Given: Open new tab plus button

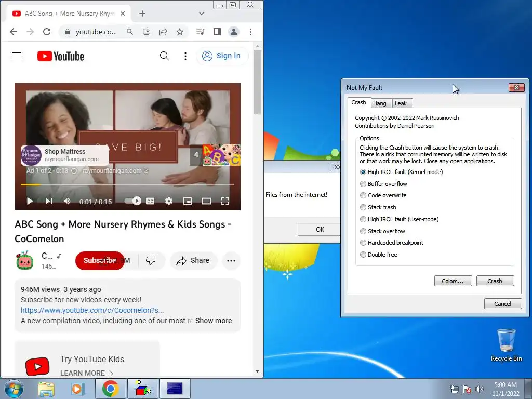Looking at the screenshot, I should pos(142,14).
